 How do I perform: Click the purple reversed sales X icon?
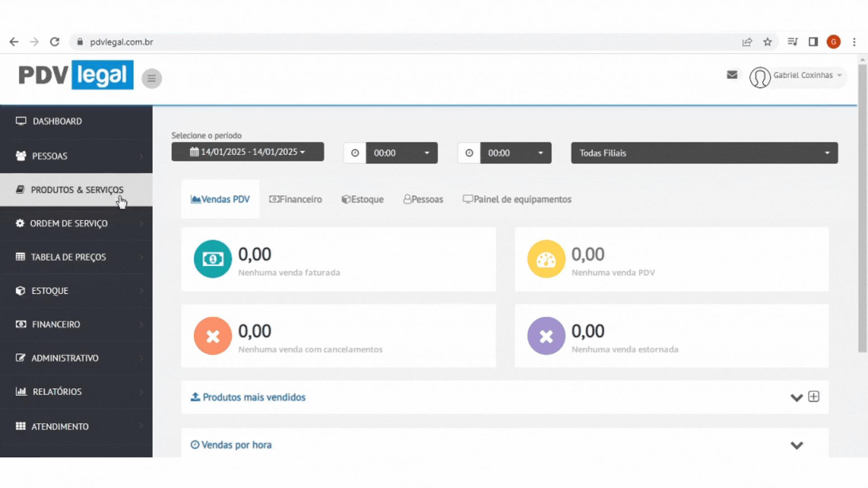point(546,336)
